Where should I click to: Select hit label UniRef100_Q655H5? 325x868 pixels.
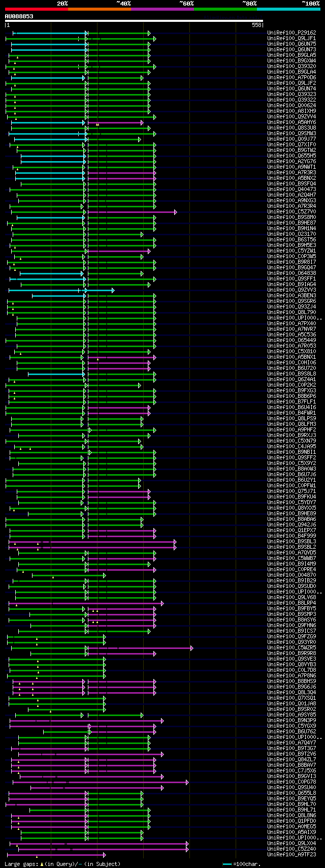pos(291,156)
